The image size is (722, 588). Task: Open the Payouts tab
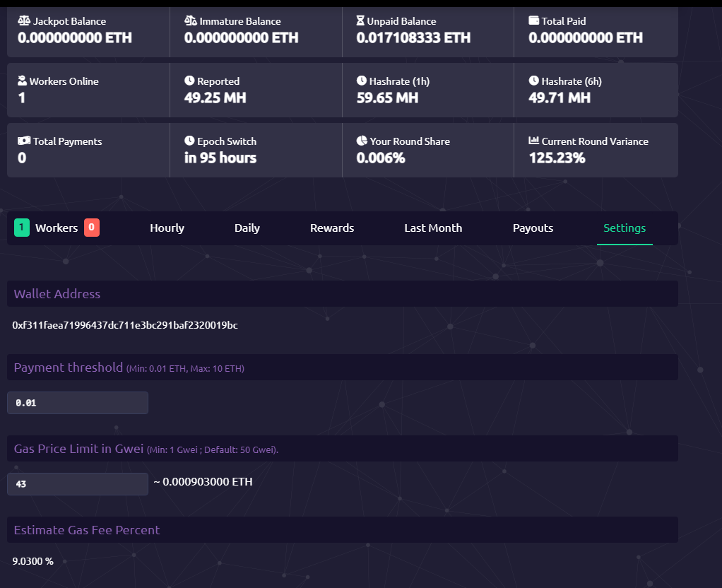pyautogui.click(x=533, y=228)
